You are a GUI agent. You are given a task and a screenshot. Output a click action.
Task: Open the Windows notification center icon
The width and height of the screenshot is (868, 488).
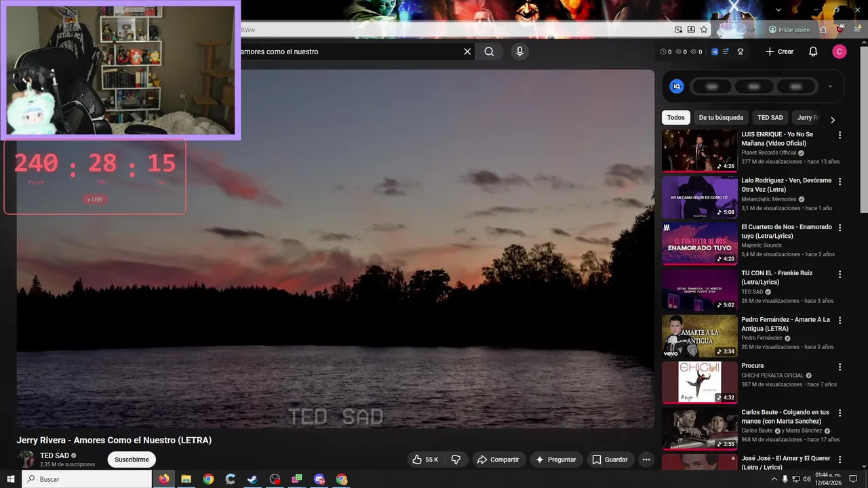point(853,479)
